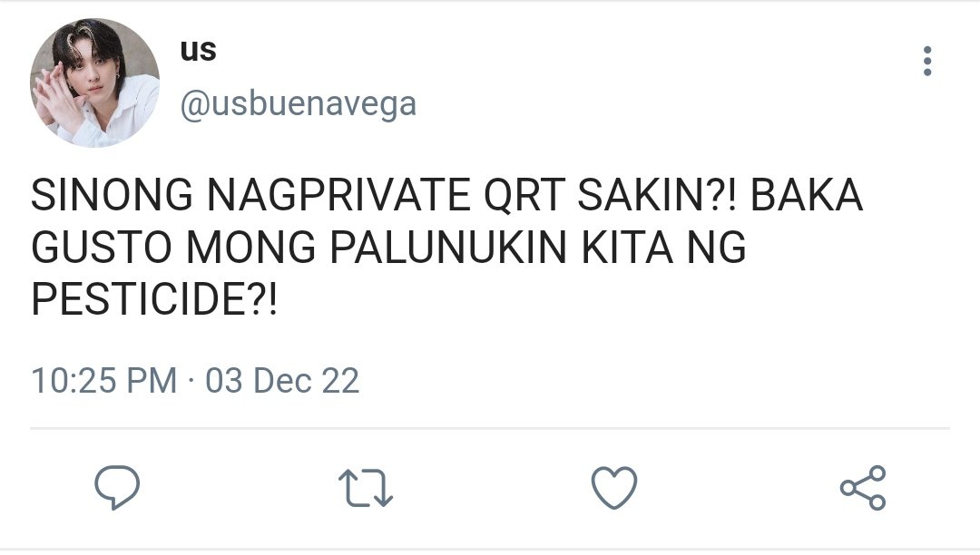Click the word BAKA ending the first line
980x555 pixels.
point(806,195)
